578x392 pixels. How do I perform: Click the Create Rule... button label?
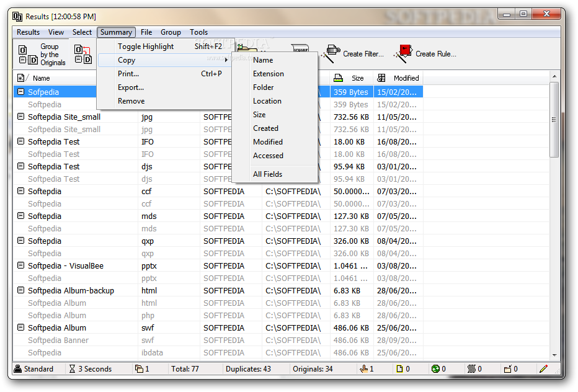click(436, 54)
